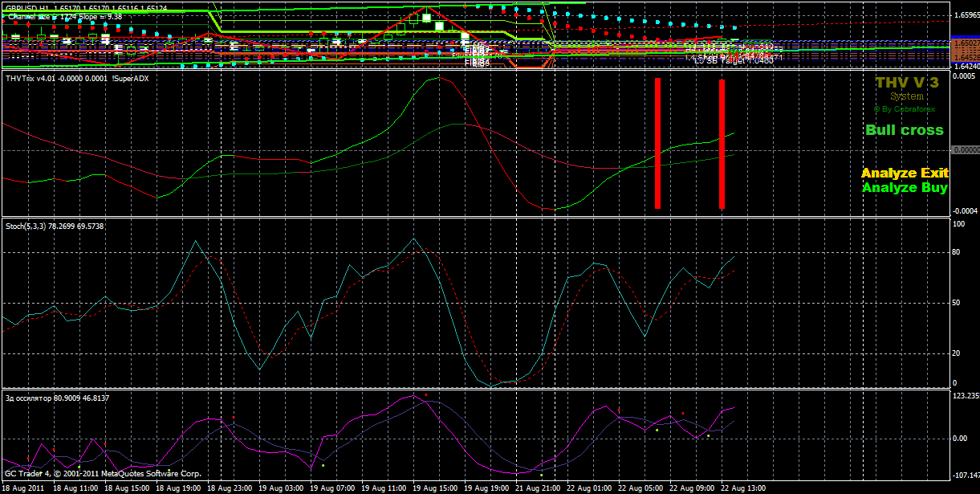Click the 123.2352 oscillator scale value

tap(966, 396)
